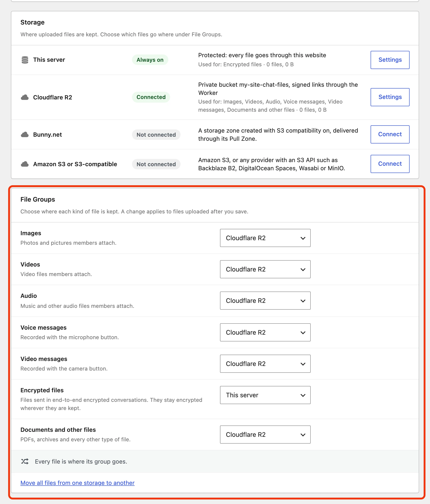Click the This server storage name
The height and width of the screenshot is (504, 430).
[49, 60]
